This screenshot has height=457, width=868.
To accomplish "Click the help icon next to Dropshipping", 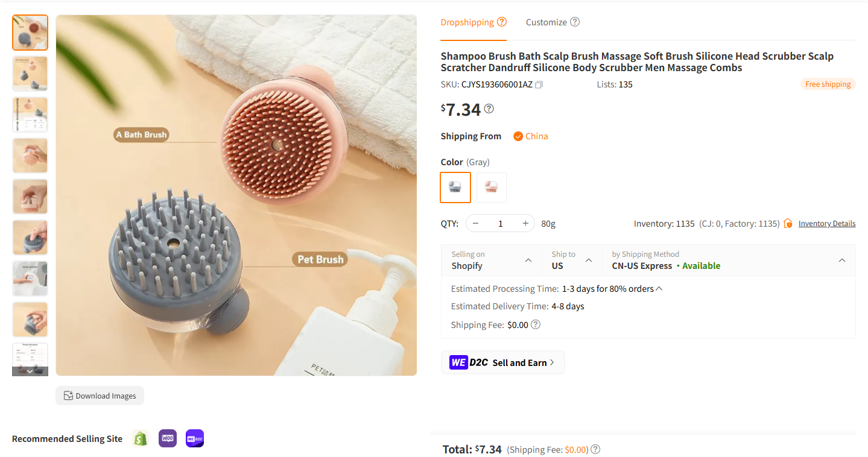I will (x=502, y=21).
